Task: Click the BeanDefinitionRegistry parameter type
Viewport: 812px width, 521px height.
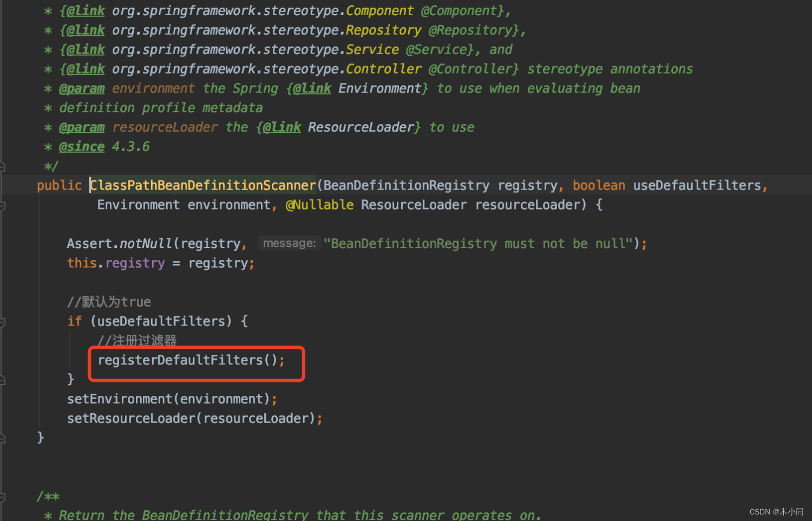Action: tap(407, 185)
